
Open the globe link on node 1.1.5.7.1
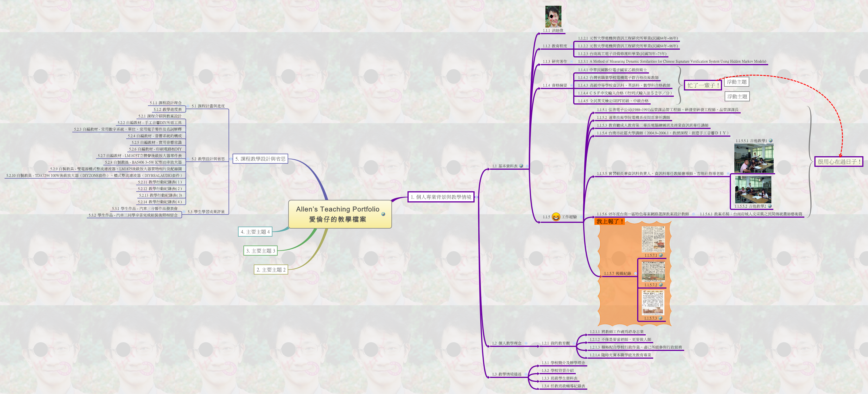point(661,255)
